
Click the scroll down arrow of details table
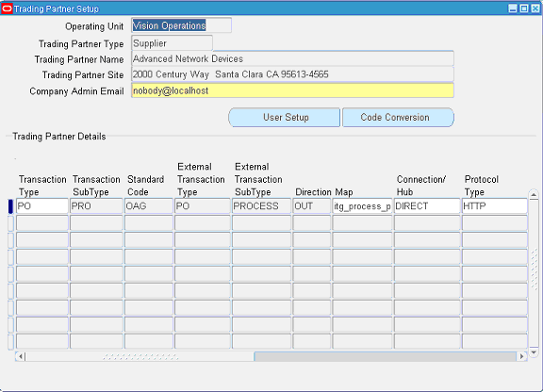tap(534, 352)
